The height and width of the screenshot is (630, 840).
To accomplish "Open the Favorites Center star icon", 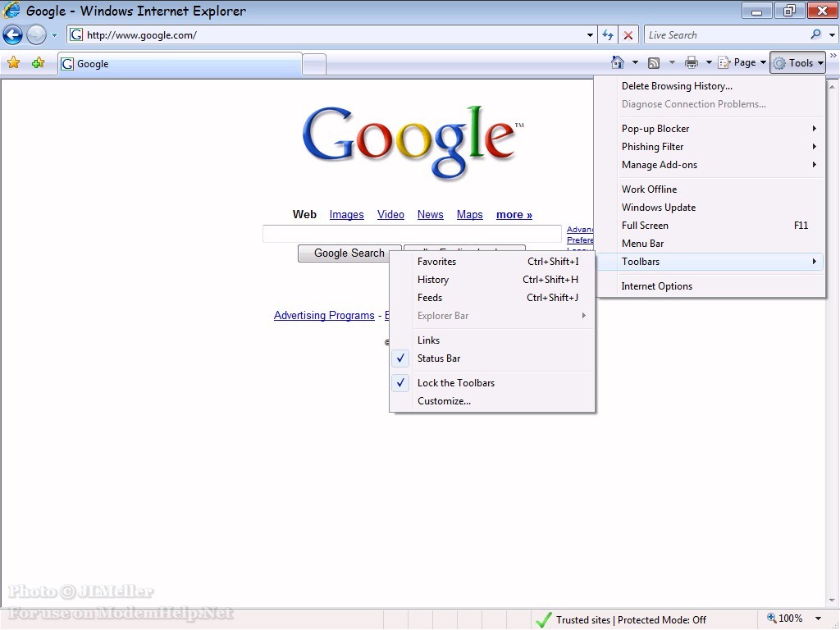I will click(x=14, y=62).
